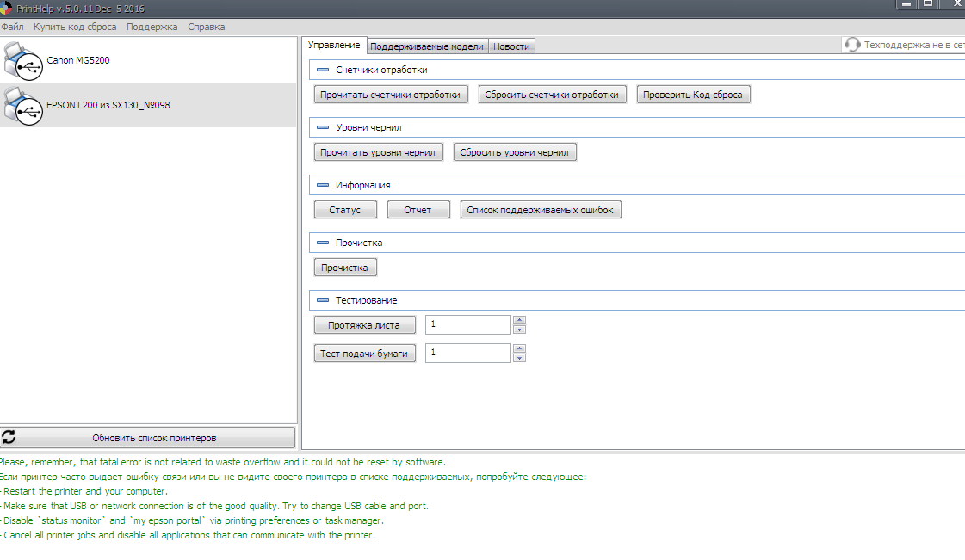965x560 pixels.
Task: Click the Прочистка button
Action: [344, 268]
